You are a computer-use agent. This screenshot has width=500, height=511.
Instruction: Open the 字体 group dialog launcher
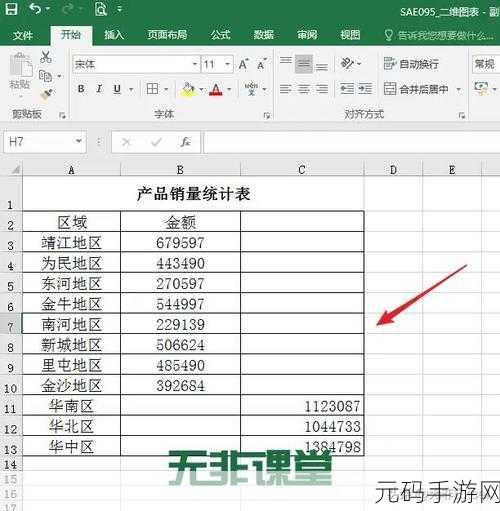click(x=266, y=116)
